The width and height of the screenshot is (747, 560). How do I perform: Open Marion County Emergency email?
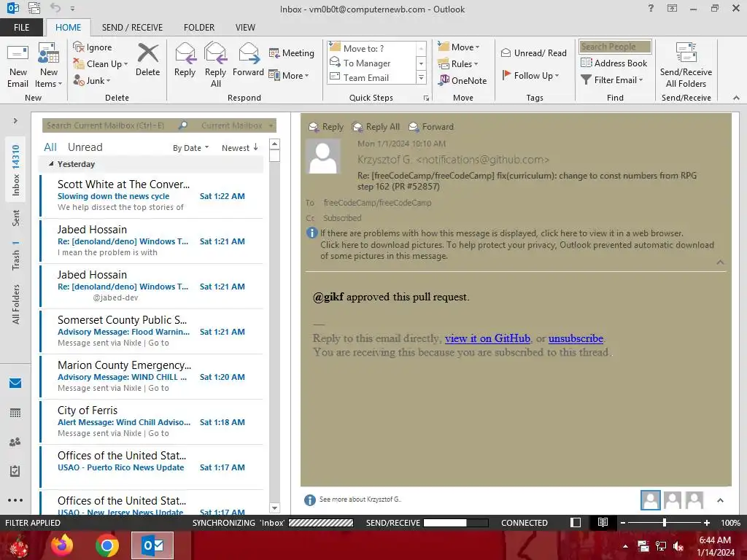(x=152, y=376)
